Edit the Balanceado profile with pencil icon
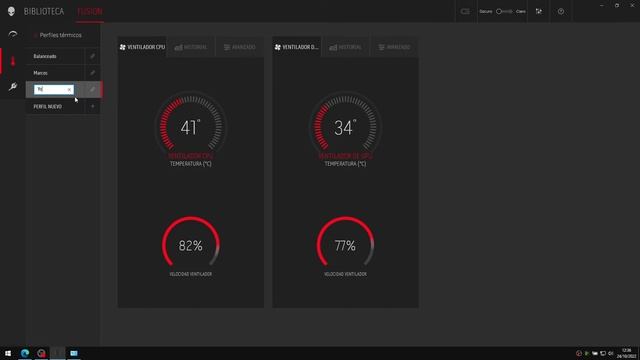 click(x=93, y=56)
